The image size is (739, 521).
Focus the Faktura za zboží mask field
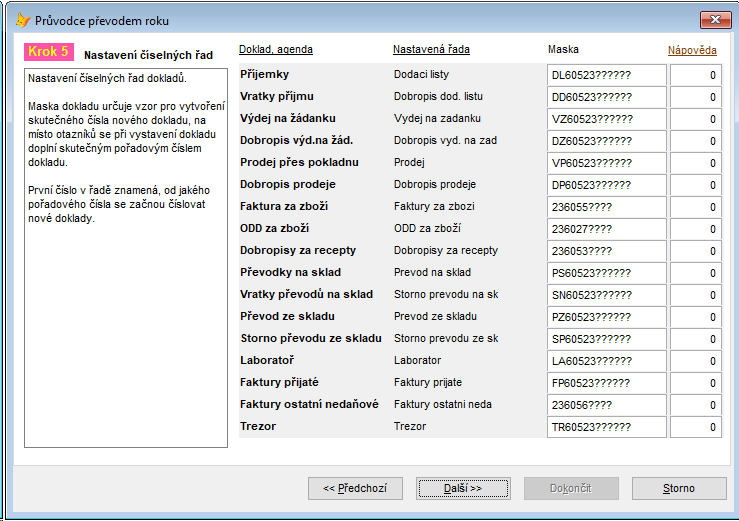point(607,207)
